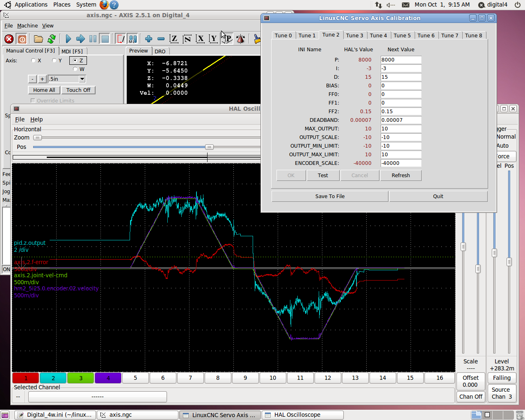
Task: Click the DEADBAND next value field
Action: 401,120
